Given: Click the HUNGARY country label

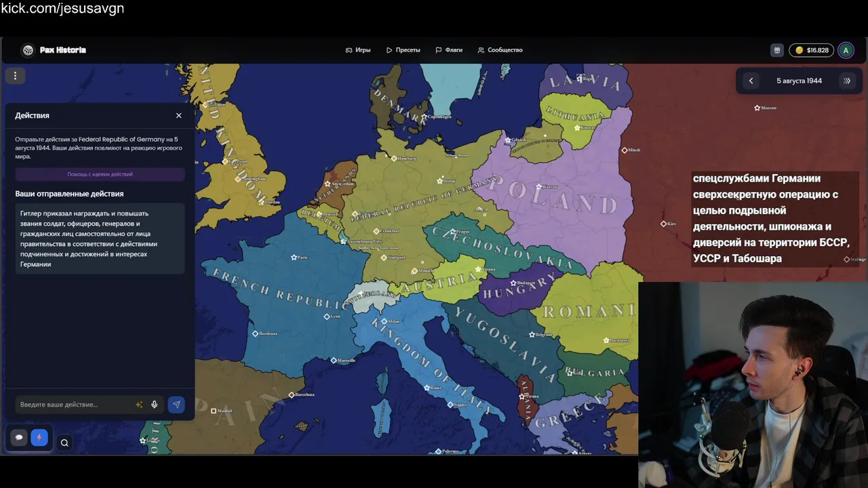Looking at the screenshot, I should click(x=518, y=287).
